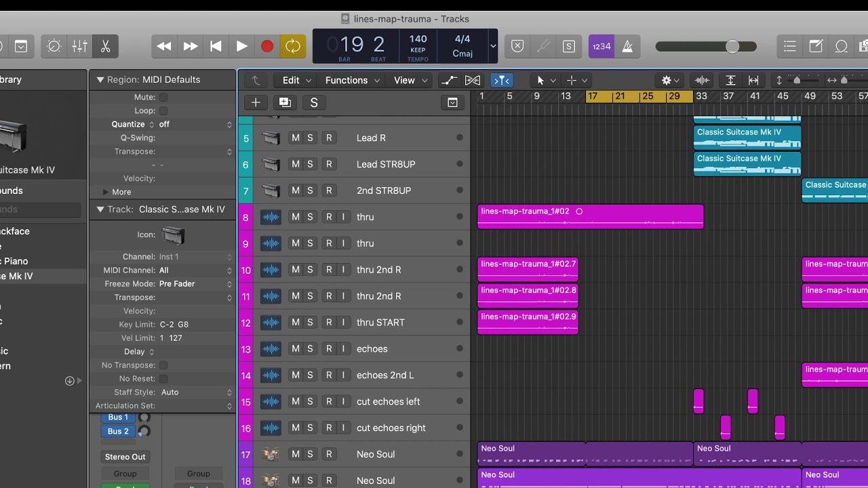Screen dimensions: 868x488
Task: Toggle the yellow Cycle mode button
Action: tap(293, 46)
